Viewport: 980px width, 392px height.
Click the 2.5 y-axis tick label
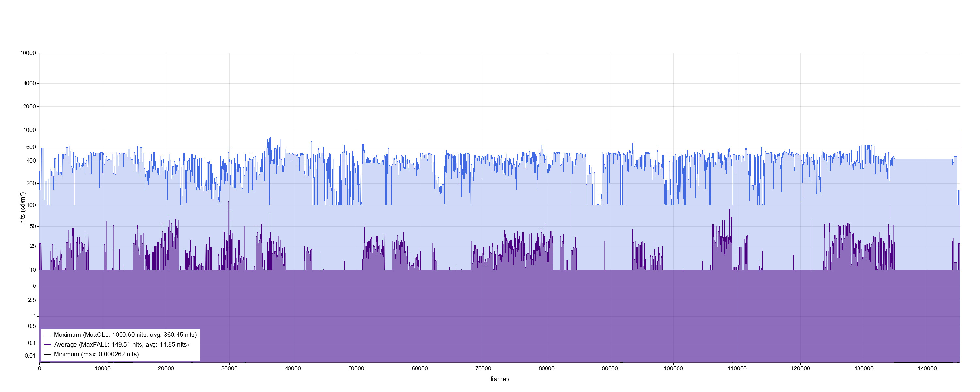pyautogui.click(x=32, y=300)
